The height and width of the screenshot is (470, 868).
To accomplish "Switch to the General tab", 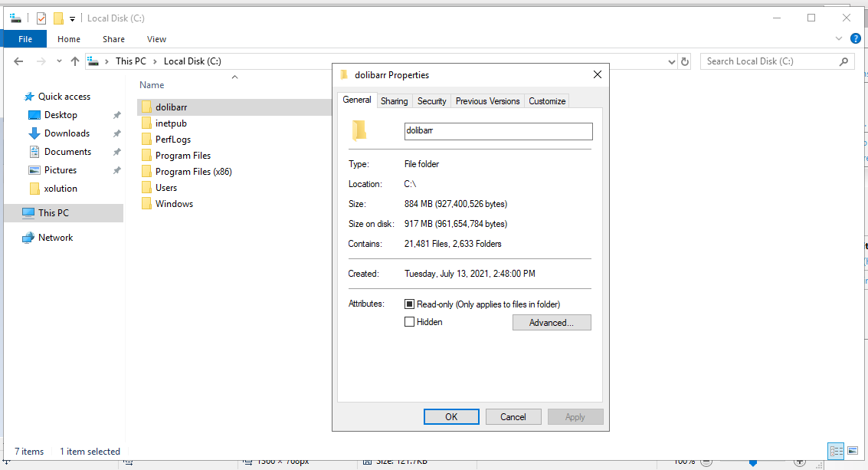I will 356,100.
